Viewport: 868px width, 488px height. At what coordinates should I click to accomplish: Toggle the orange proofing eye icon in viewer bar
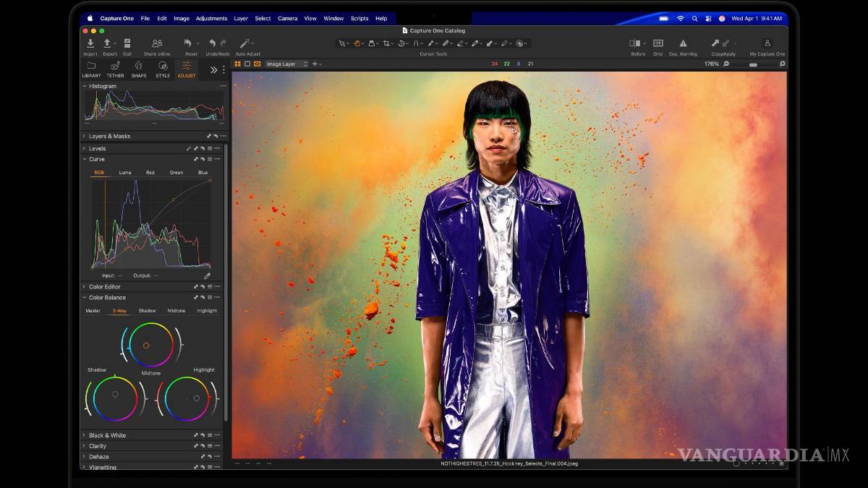click(257, 64)
